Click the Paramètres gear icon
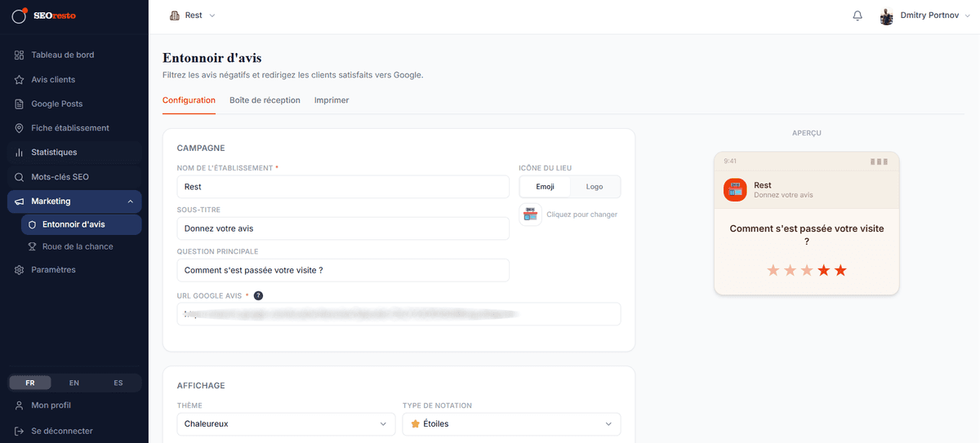 click(19, 270)
